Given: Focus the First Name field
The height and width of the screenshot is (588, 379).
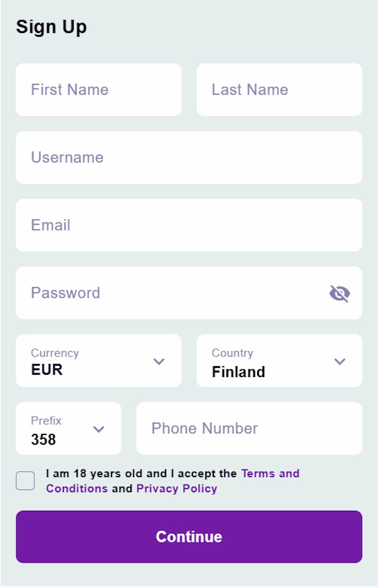Looking at the screenshot, I should point(99,90).
